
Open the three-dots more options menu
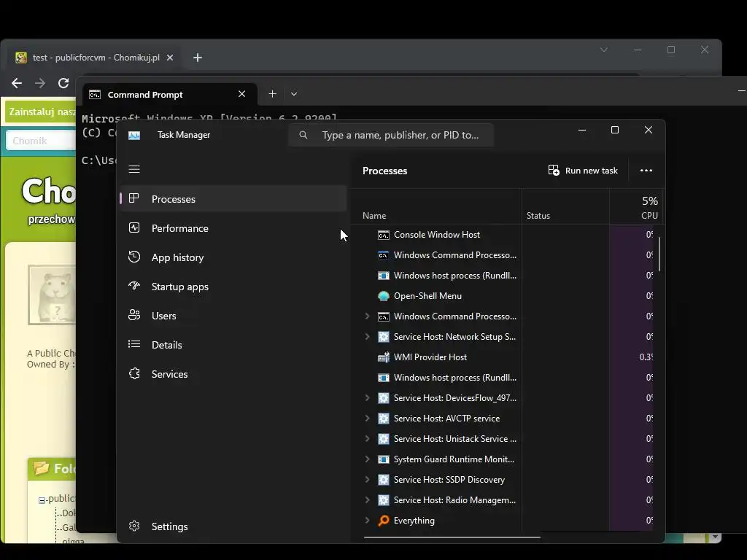click(x=646, y=171)
